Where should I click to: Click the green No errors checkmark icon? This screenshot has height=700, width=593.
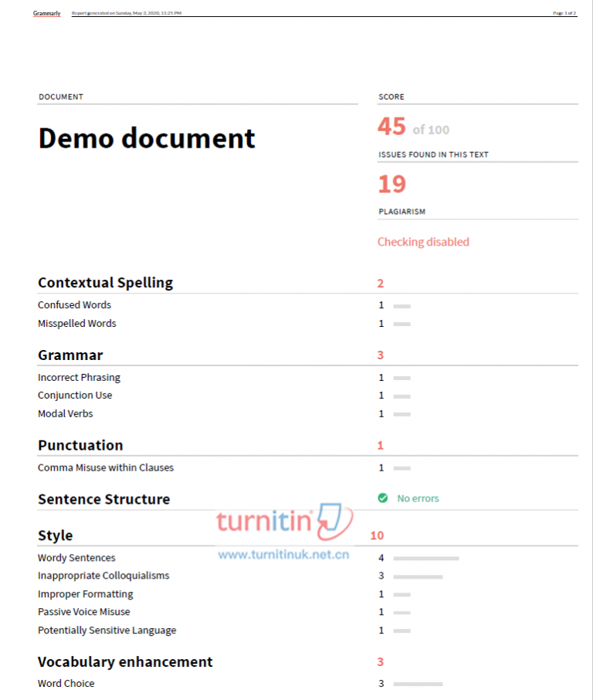(x=383, y=498)
